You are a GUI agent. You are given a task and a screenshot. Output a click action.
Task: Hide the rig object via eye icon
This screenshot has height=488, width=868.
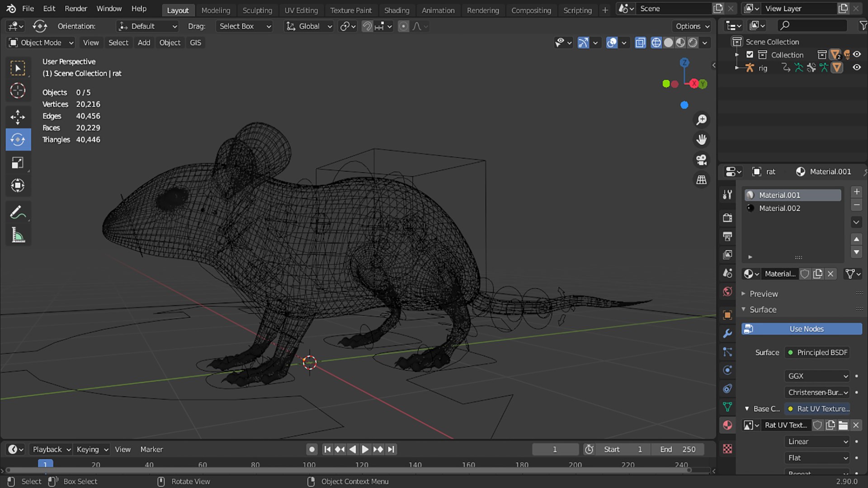point(857,67)
